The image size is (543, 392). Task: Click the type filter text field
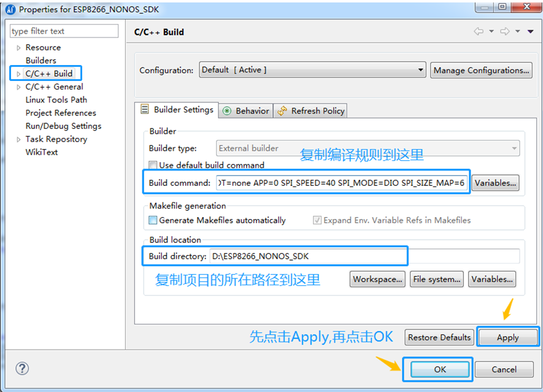[x=64, y=31]
